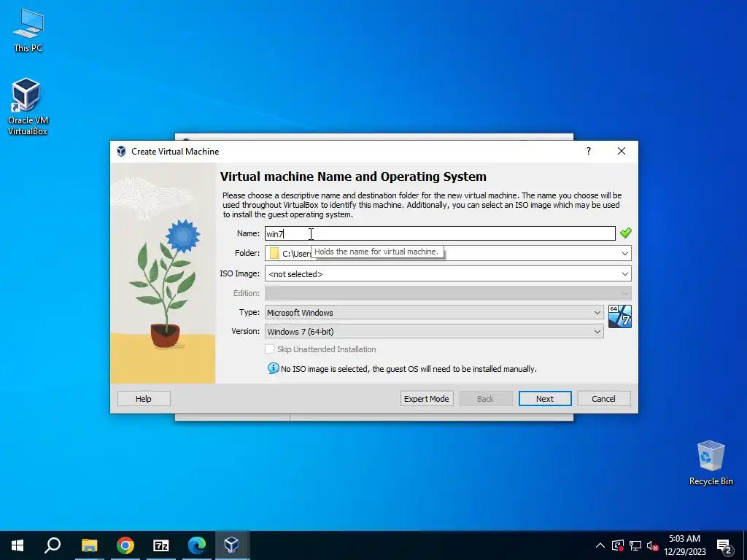Open File Explorer from taskbar
The height and width of the screenshot is (560, 747).
tap(89, 545)
